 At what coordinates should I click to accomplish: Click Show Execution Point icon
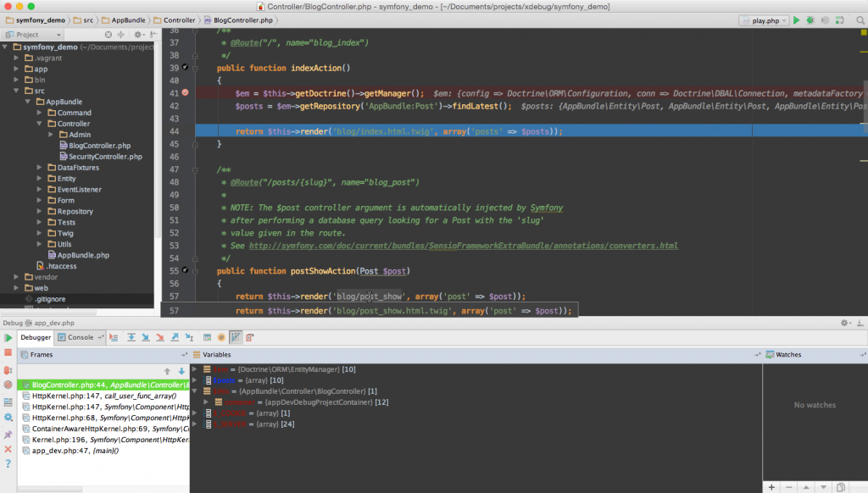(x=114, y=337)
